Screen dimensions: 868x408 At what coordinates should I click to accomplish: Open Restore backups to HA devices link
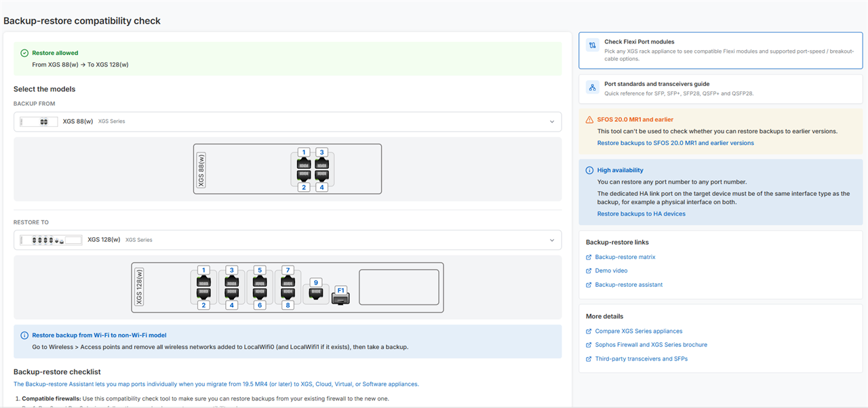click(642, 214)
